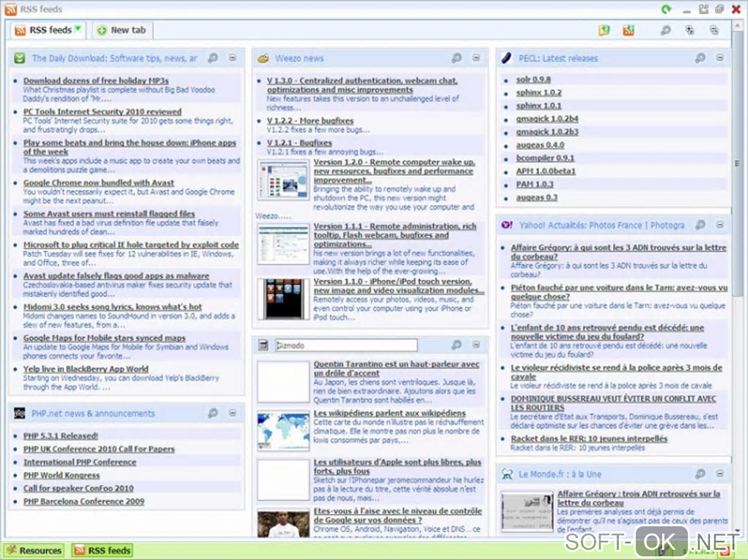Open 'Download dozens of free holiday MP3s'
Image resolution: width=748 pixels, height=560 pixels.
[x=96, y=81]
